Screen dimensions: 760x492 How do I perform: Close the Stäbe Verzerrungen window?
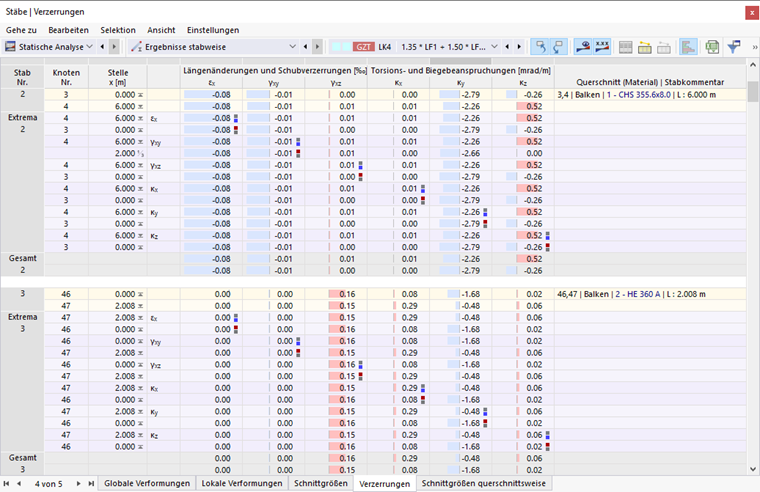click(x=752, y=13)
